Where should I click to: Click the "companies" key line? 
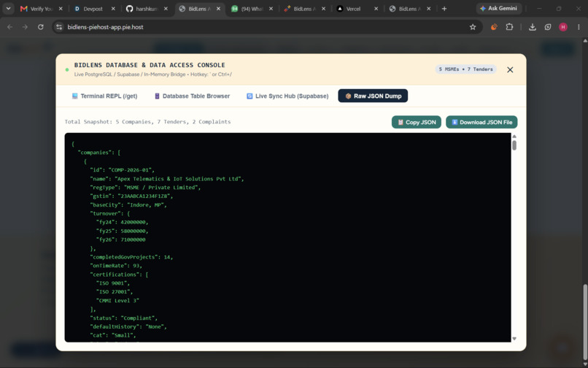point(99,153)
